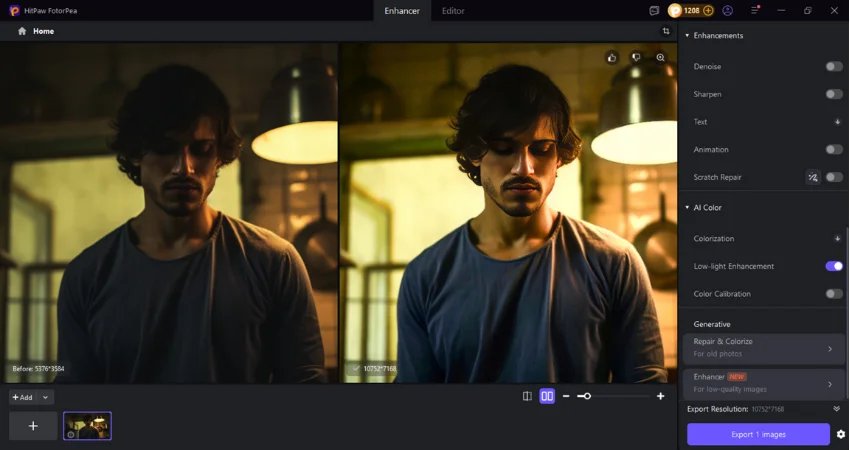
Task: Open the crop tool icon
Action: pyautogui.click(x=666, y=31)
